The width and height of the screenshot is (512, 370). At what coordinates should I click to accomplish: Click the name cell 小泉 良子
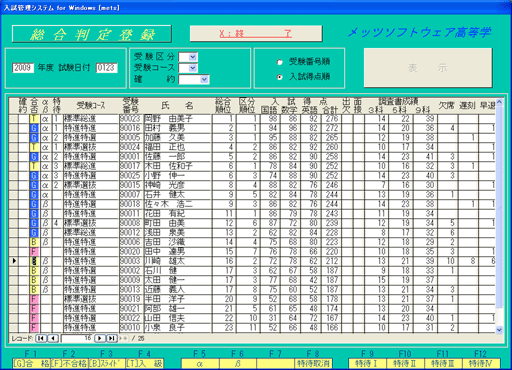pyautogui.click(x=178, y=328)
